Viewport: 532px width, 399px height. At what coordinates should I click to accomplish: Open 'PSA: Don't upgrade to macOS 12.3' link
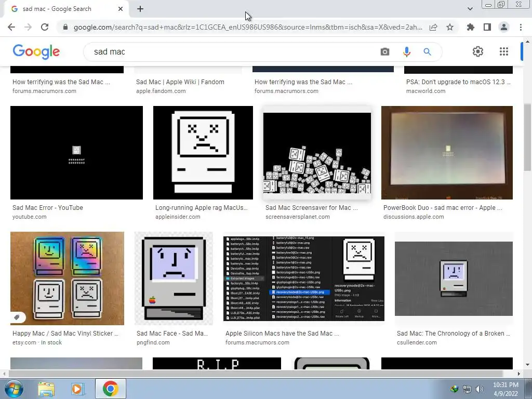point(458,82)
